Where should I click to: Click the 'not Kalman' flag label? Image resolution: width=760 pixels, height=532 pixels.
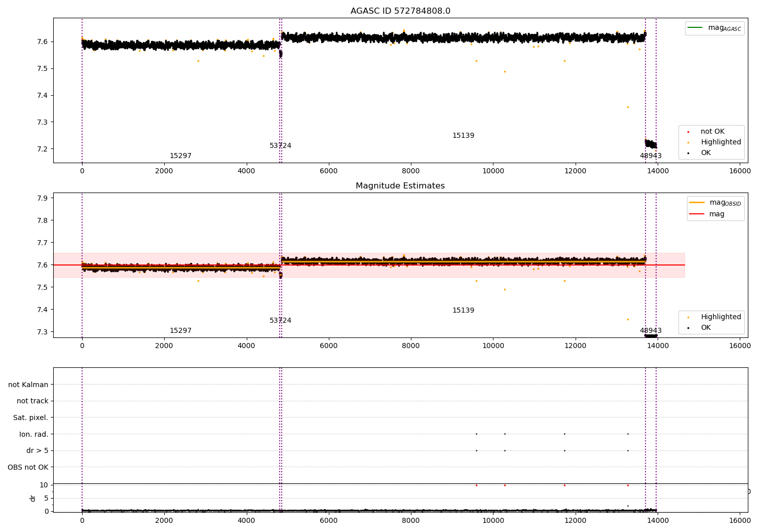pos(28,385)
